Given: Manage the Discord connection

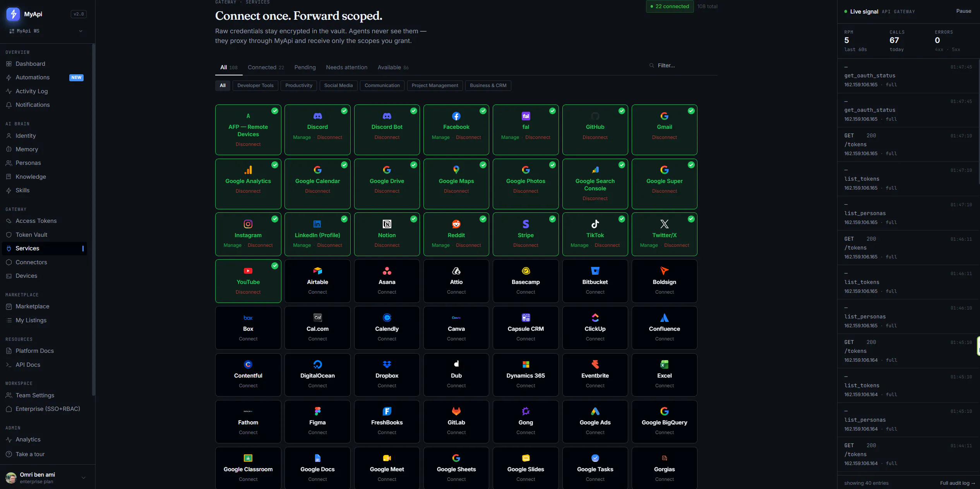Looking at the screenshot, I should pos(302,137).
